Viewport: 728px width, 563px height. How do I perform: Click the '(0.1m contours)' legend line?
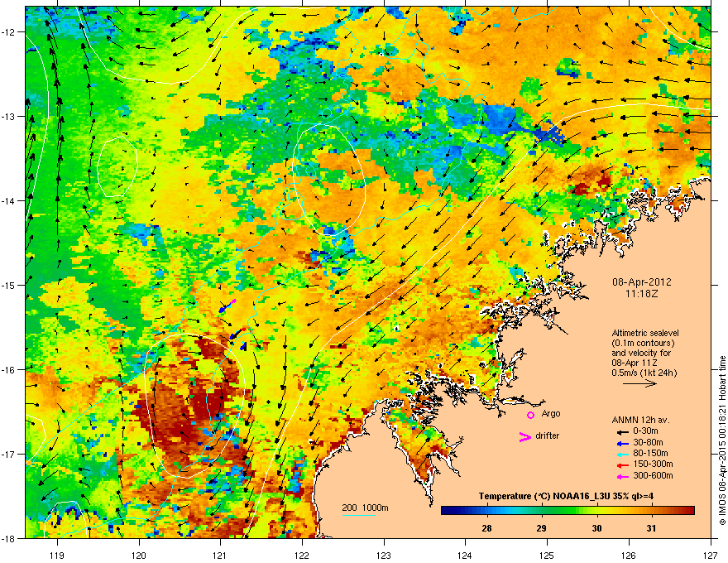pyautogui.click(x=643, y=344)
